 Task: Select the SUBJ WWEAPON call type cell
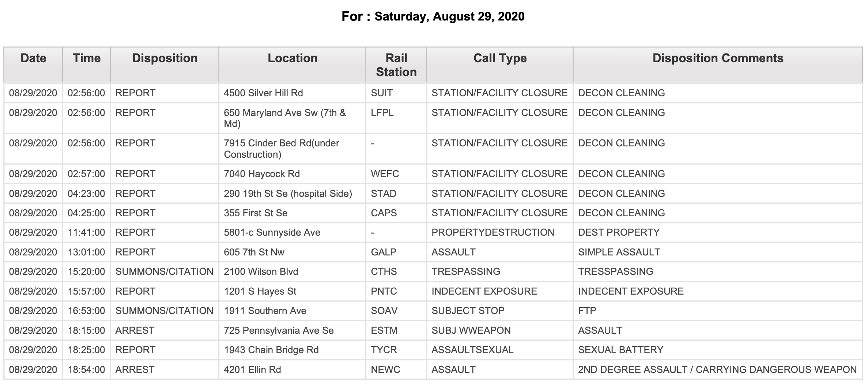click(x=500, y=330)
